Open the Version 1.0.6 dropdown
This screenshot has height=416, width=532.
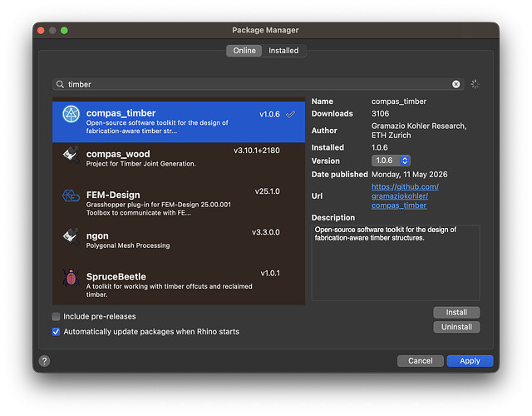(391, 161)
